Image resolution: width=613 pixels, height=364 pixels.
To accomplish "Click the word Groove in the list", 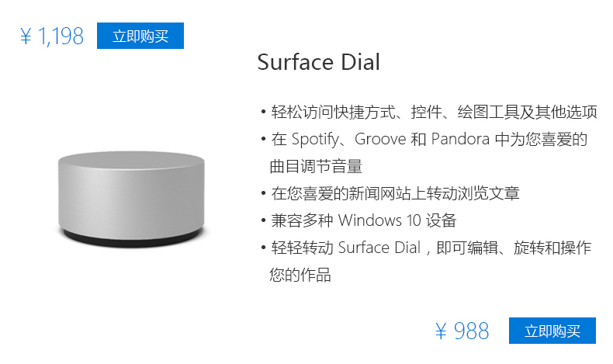I will (x=381, y=140).
